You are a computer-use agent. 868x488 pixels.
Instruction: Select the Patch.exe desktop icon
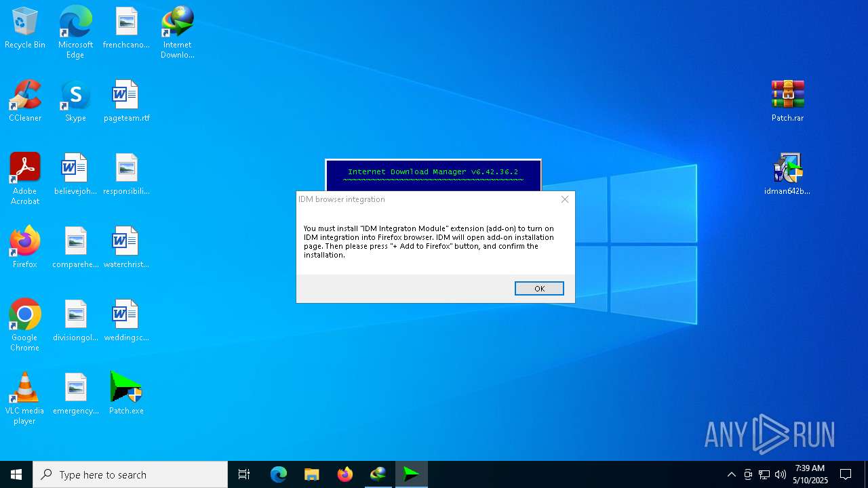point(126,394)
